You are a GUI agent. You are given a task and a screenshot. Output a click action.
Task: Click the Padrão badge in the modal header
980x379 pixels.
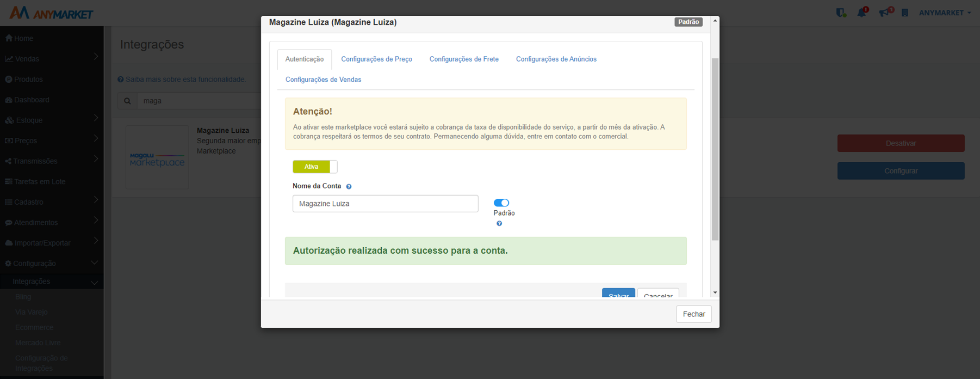(x=689, y=22)
